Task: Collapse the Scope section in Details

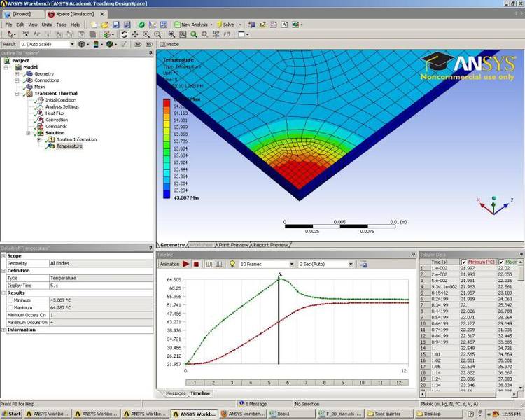Action: 3,256
